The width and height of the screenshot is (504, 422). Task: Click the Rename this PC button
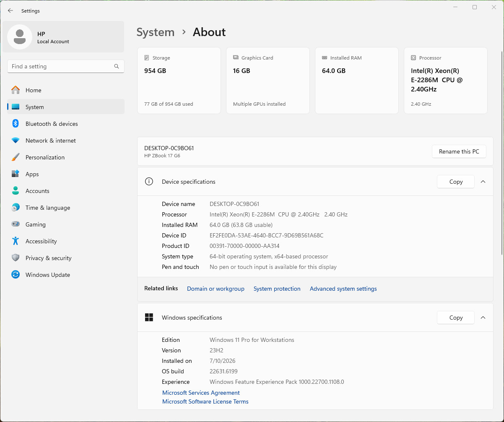pyautogui.click(x=459, y=151)
